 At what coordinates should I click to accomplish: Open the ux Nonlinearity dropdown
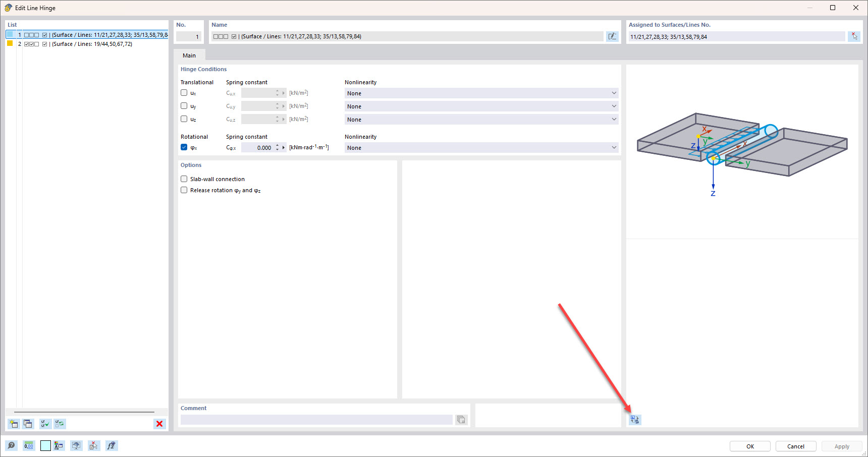[481, 93]
